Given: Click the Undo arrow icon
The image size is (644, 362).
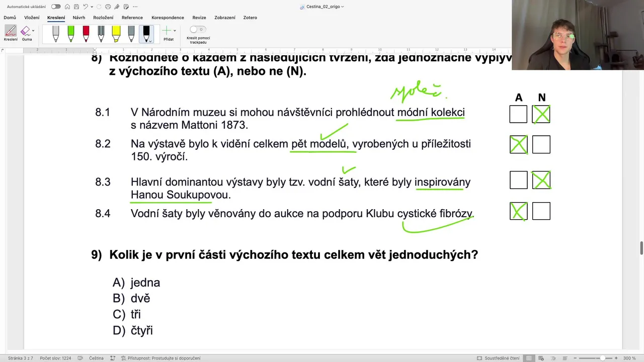Looking at the screenshot, I should coord(85,7).
